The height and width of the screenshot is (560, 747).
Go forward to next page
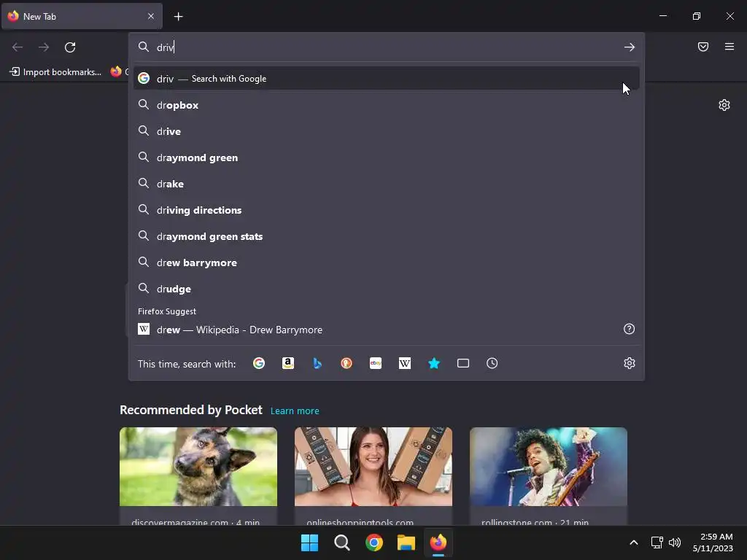click(44, 47)
